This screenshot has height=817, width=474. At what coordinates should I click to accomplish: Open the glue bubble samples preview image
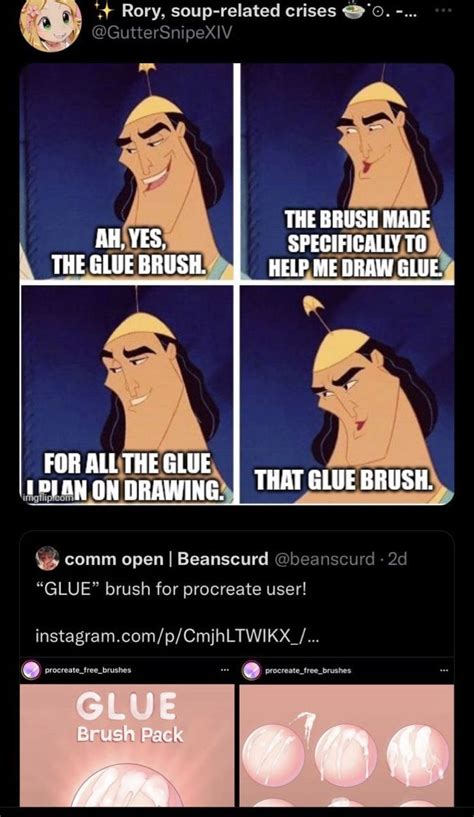[x=347, y=745]
